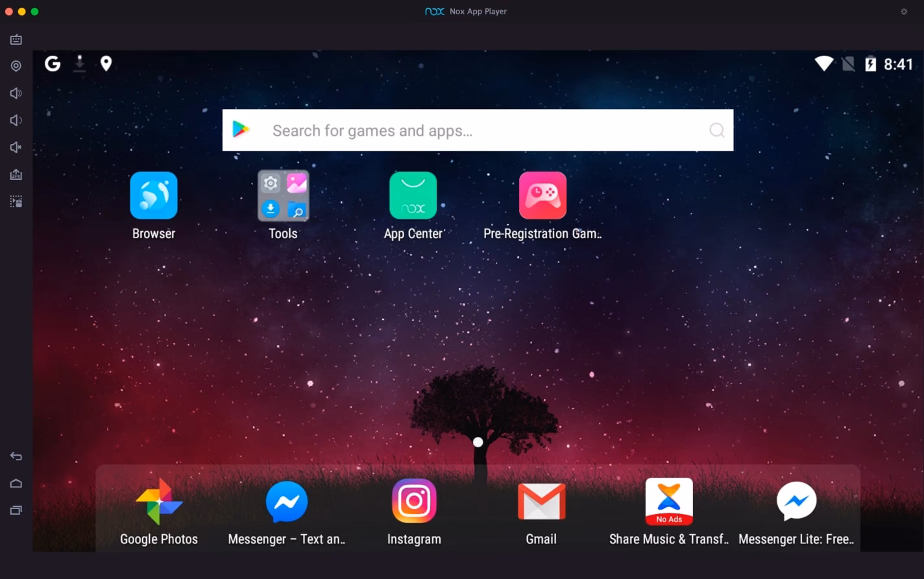Increase emulator volume
924x579 pixels.
click(x=15, y=93)
